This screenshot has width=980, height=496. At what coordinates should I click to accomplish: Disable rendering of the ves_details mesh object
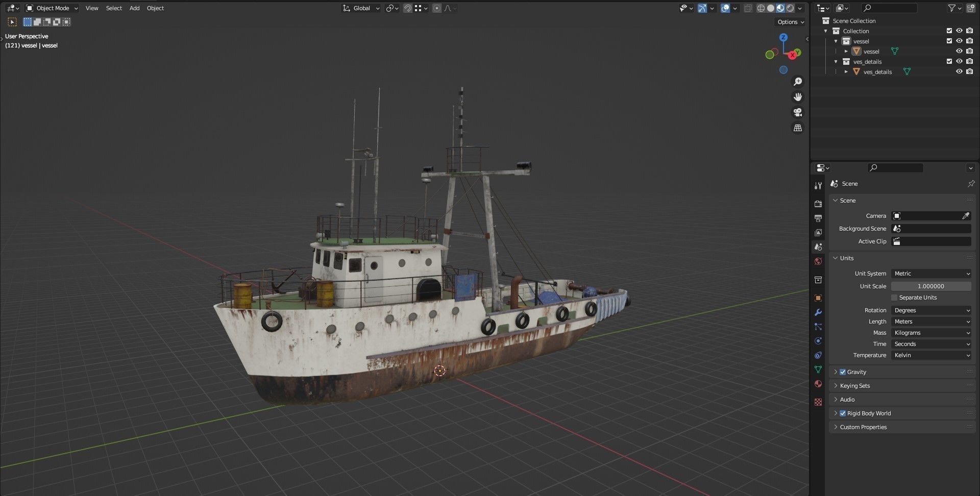pos(969,71)
